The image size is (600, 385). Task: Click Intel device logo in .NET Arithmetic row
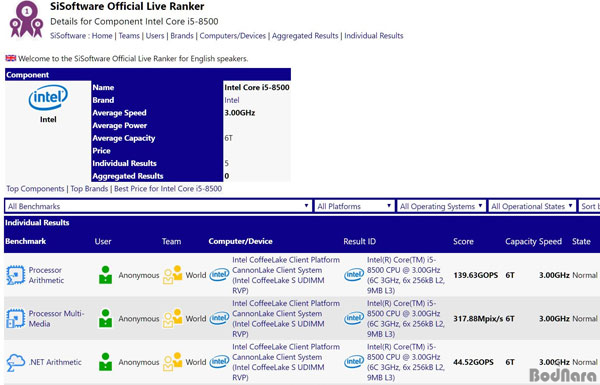point(219,362)
